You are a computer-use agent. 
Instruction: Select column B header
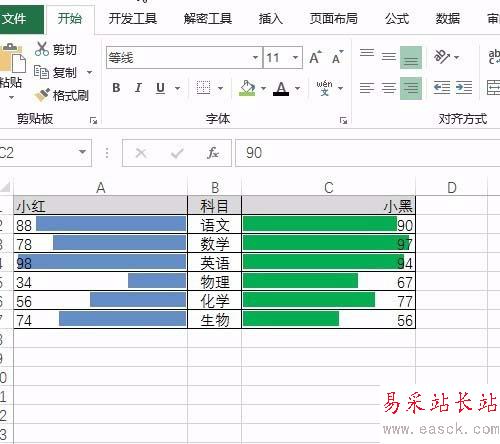tap(215, 188)
